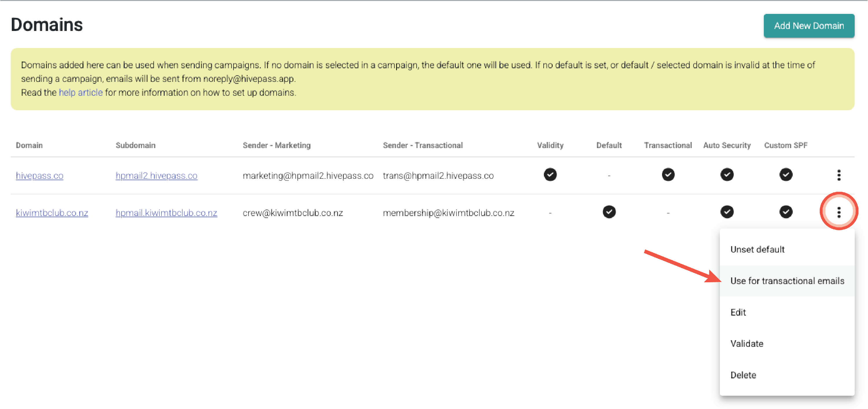The height and width of the screenshot is (409, 868).
Task: Click Custom SPF checkmark for hivepass.co
Action: (x=786, y=174)
